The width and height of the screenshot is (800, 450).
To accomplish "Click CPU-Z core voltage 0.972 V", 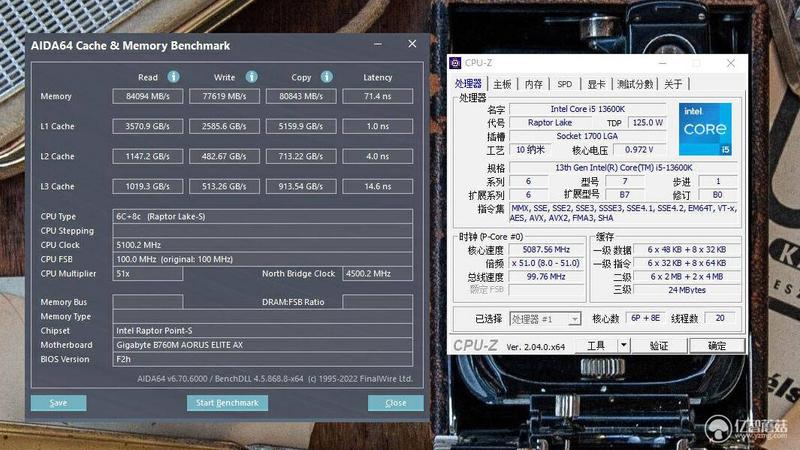I will click(639, 149).
